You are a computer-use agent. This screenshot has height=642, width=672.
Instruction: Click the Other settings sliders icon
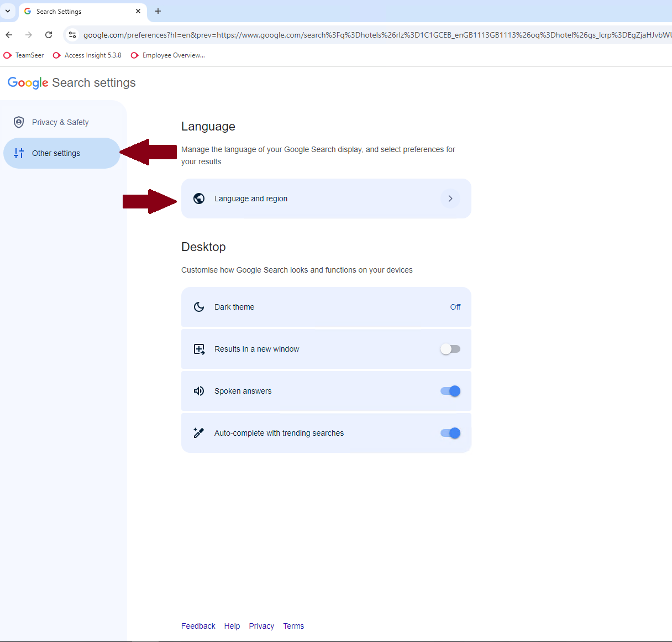19,153
